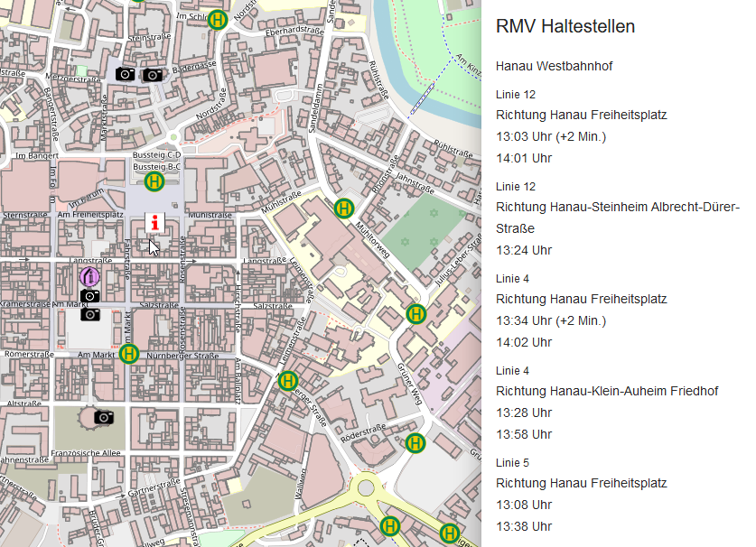
Task: Click the red tourist information marker
Action: point(154,223)
